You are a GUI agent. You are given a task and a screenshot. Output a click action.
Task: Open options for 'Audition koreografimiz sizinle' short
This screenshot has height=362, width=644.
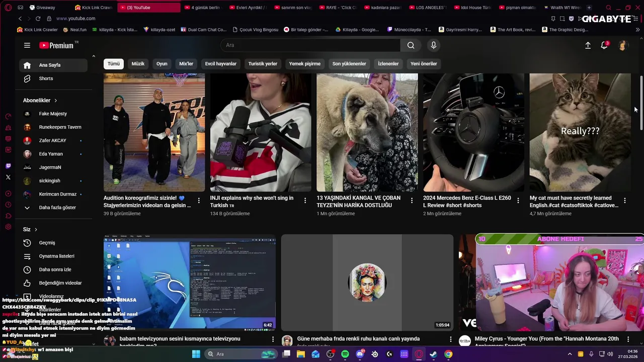(199, 201)
